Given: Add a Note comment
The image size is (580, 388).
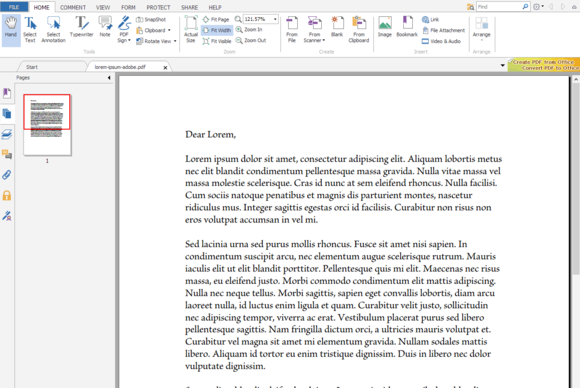Looking at the screenshot, I should pyautogui.click(x=105, y=27).
